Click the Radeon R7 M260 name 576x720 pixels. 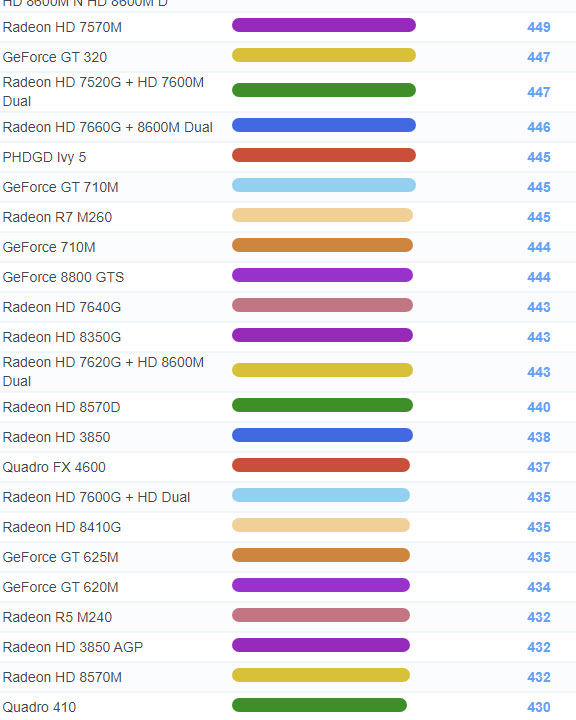click(x=57, y=217)
